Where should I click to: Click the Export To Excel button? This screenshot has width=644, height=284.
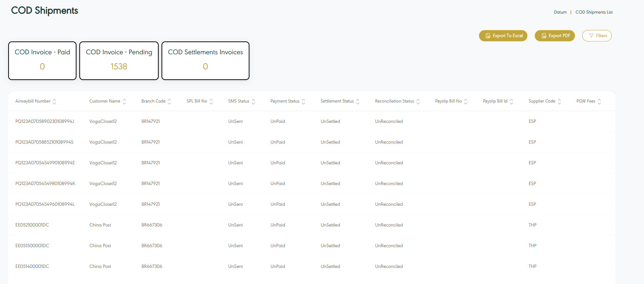click(503, 36)
